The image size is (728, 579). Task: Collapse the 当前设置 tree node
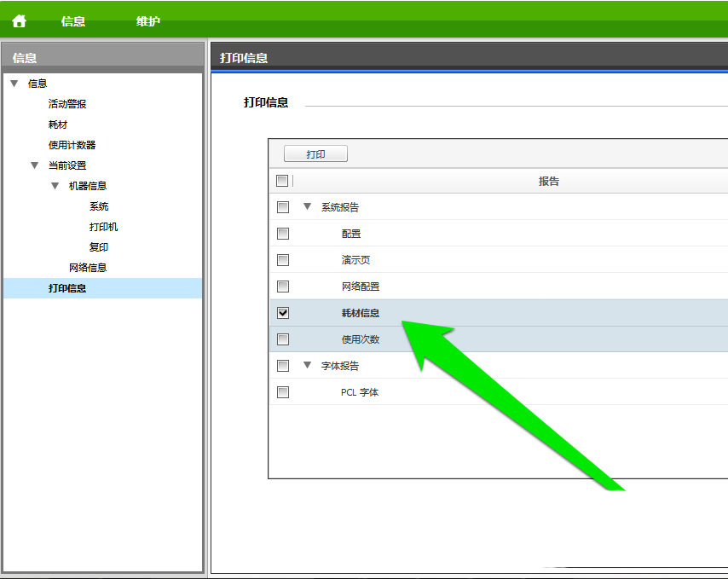34,165
